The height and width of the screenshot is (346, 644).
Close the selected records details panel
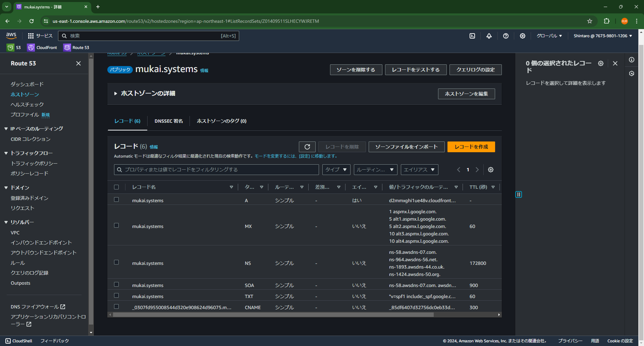615,63
